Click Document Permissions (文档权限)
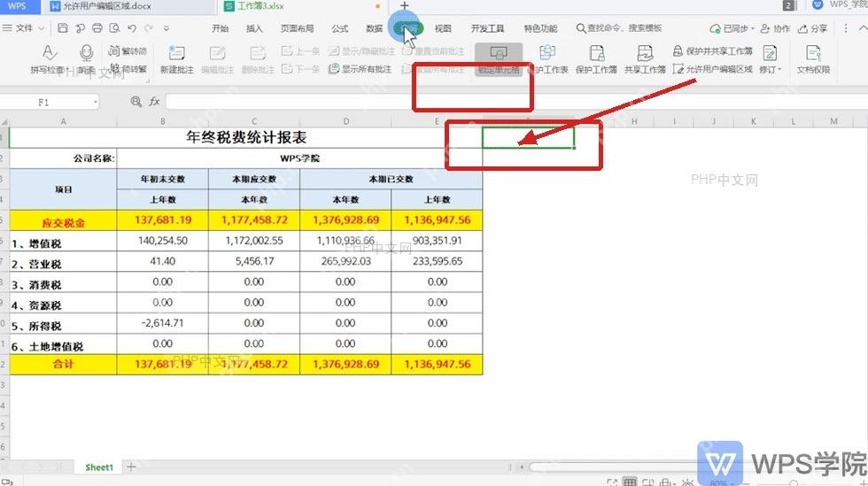This screenshot has height=486, width=868. (x=813, y=60)
